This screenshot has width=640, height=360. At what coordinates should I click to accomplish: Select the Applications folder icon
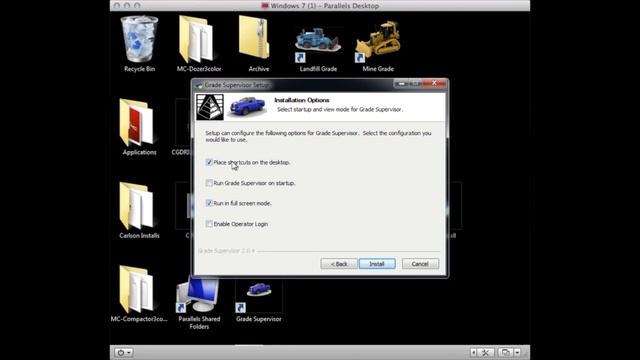[x=137, y=122]
